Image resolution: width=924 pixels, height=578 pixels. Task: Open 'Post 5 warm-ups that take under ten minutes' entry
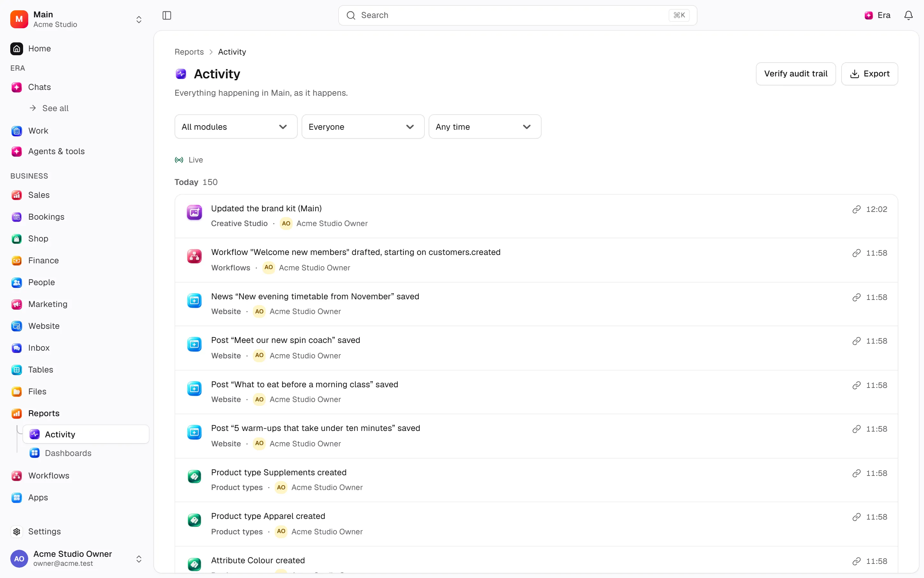coord(536,436)
